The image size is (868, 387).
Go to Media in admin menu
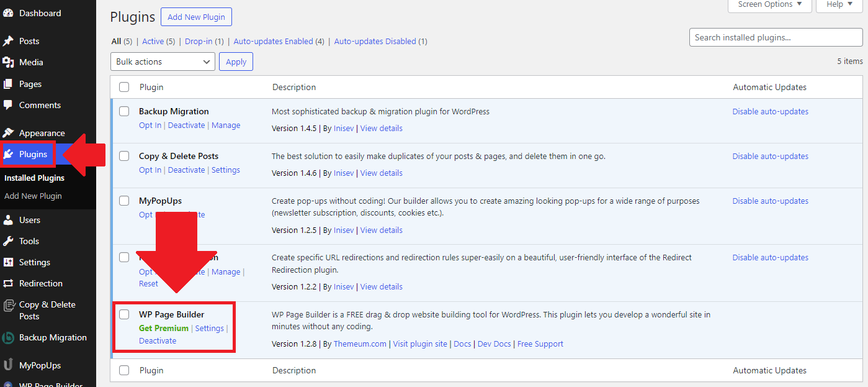pyautogui.click(x=31, y=62)
